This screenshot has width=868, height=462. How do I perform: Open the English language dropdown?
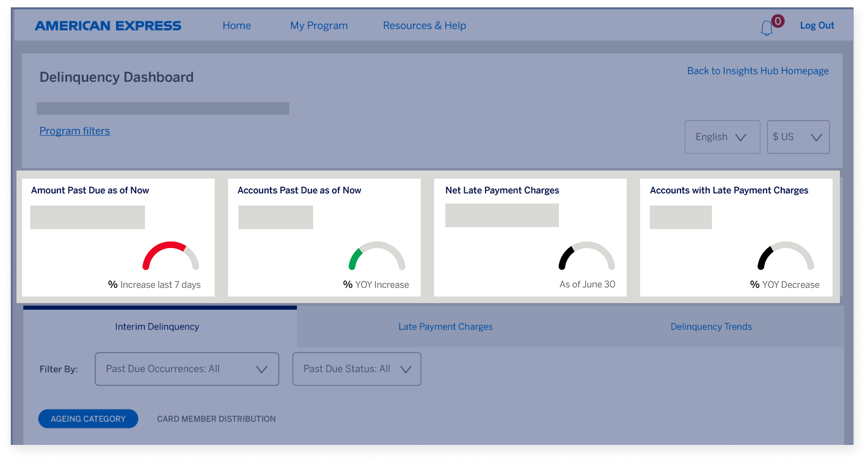coord(722,137)
